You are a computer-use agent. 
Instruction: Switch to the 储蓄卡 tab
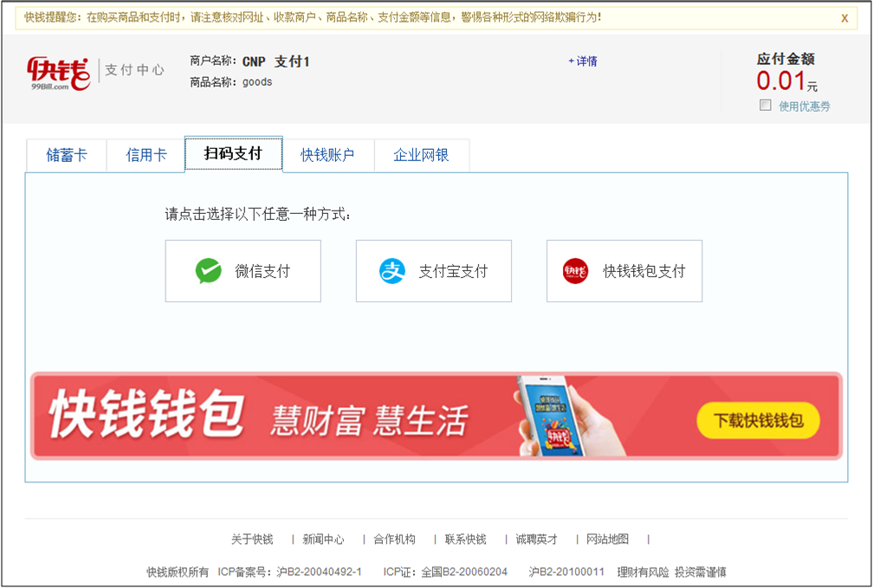[x=67, y=155]
